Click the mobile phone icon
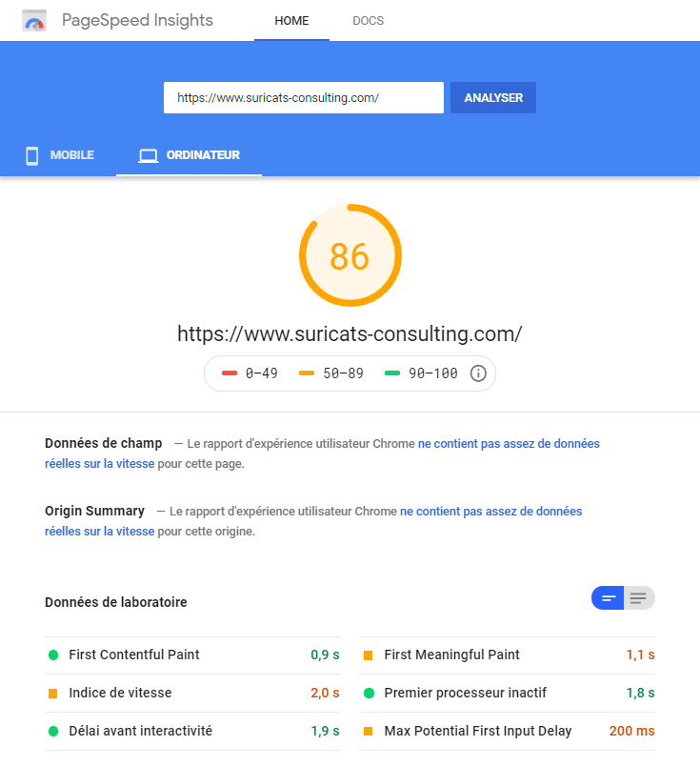The height and width of the screenshot is (766, 700). 32,155
